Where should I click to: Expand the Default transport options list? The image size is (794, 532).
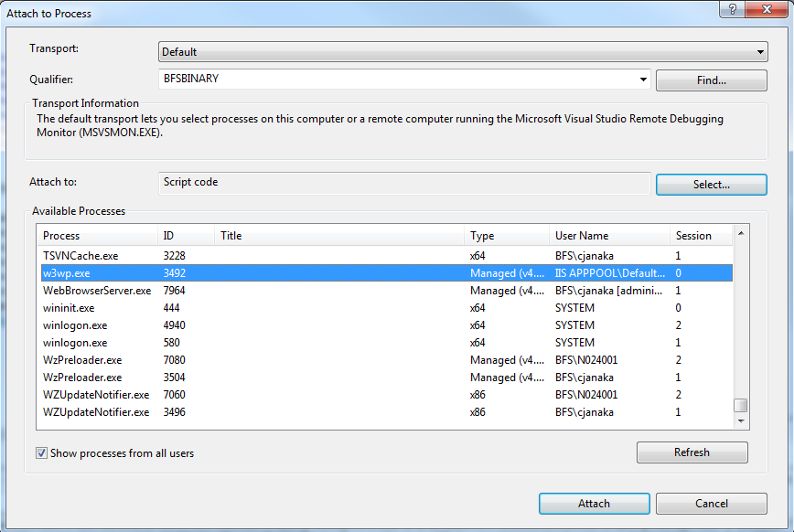(760, 51)
